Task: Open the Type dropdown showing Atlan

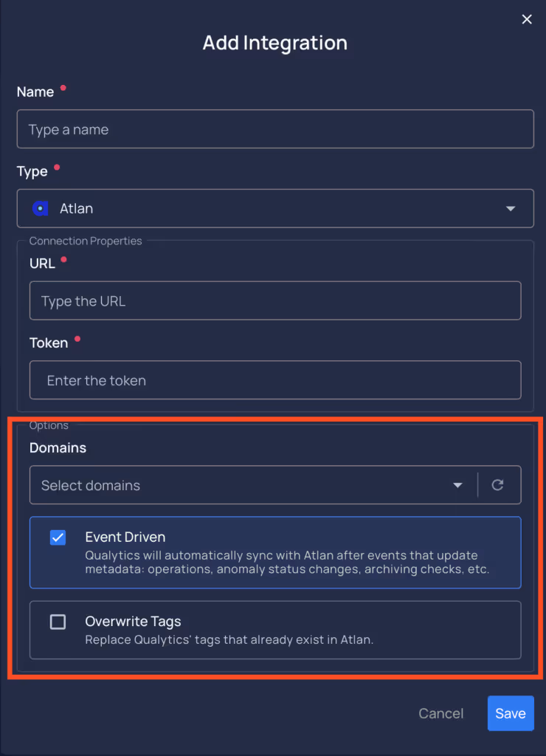Action: point(275,208)
